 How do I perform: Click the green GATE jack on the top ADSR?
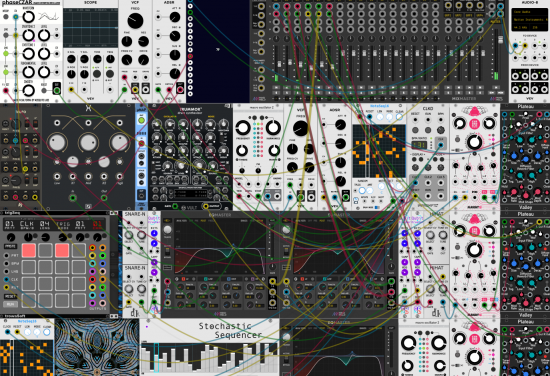pos(158,90)
